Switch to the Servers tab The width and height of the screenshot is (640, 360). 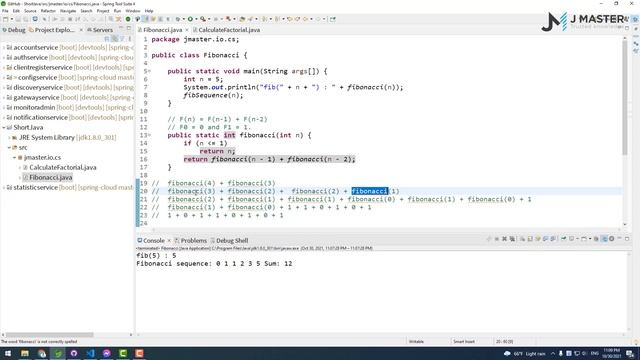tap(100, 30)
